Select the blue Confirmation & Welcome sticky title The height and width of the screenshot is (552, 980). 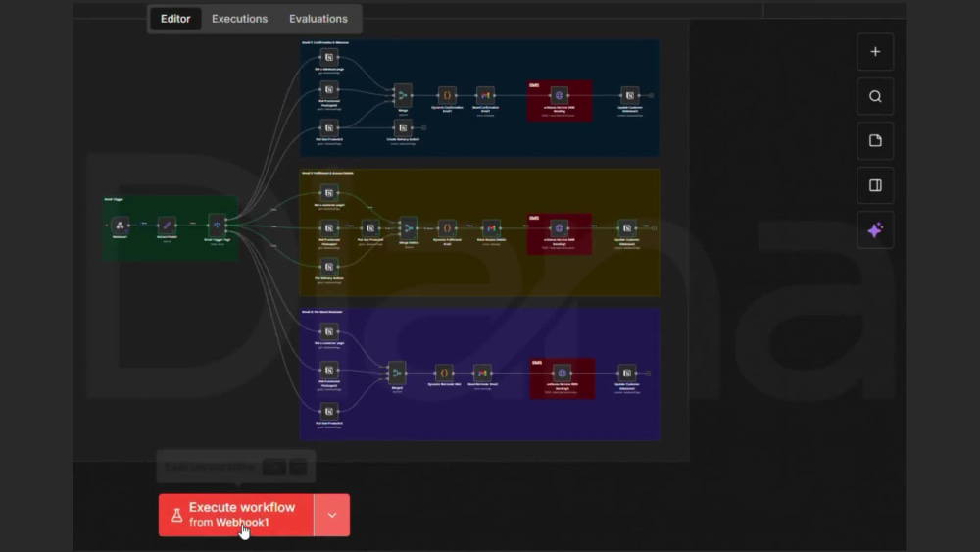pos(325,42)
